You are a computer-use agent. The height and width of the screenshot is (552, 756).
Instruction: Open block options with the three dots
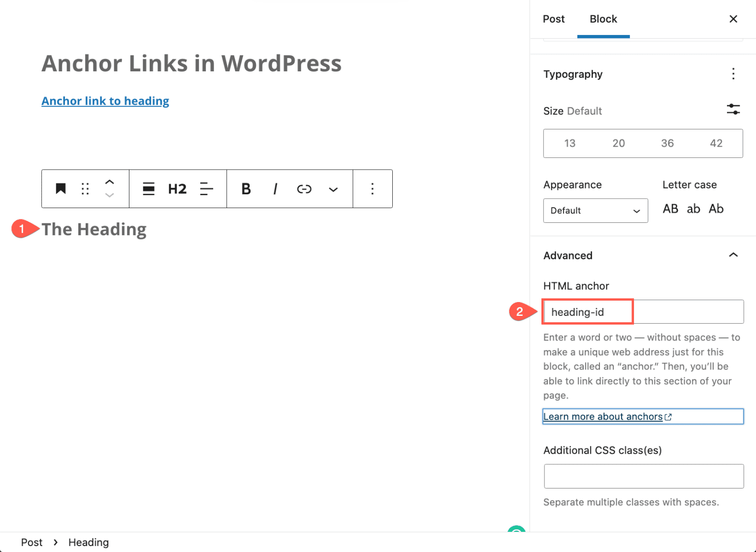click(x=373, y=188)
